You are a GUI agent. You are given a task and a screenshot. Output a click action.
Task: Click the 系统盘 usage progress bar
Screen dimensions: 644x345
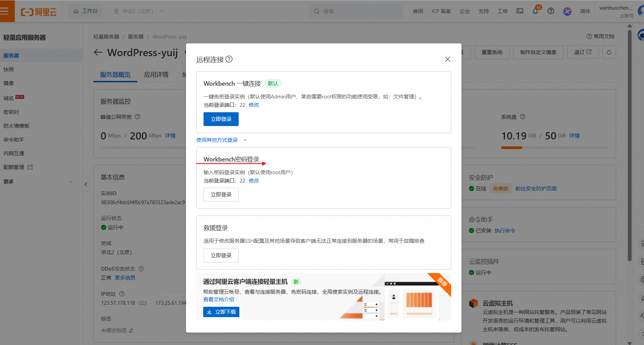[554, 148]
